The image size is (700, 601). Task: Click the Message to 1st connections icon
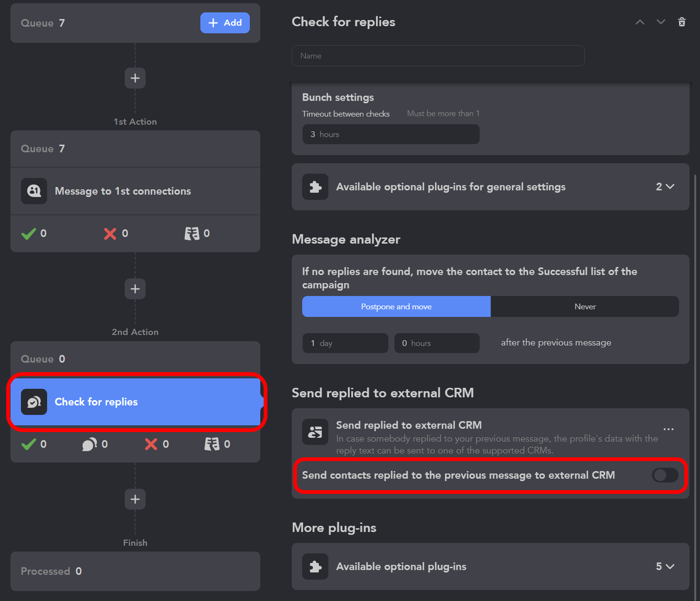point(34,191)
